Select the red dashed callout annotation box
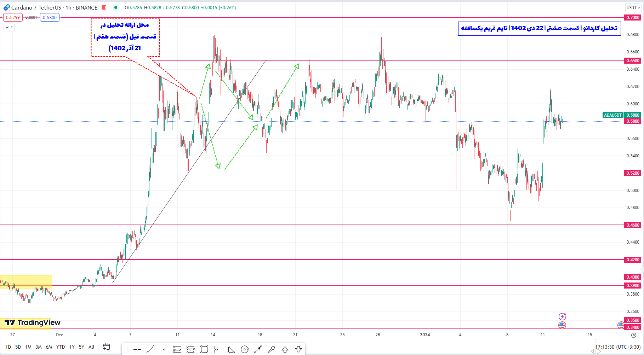 point(125,37)
